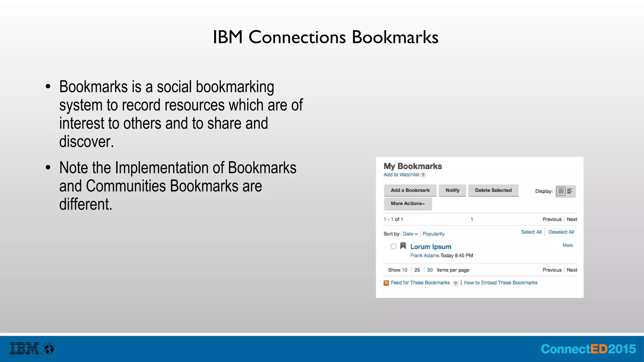The image size is (644, 362).
Task: Click bottom Next pagination link
Action: coord(572,270)
